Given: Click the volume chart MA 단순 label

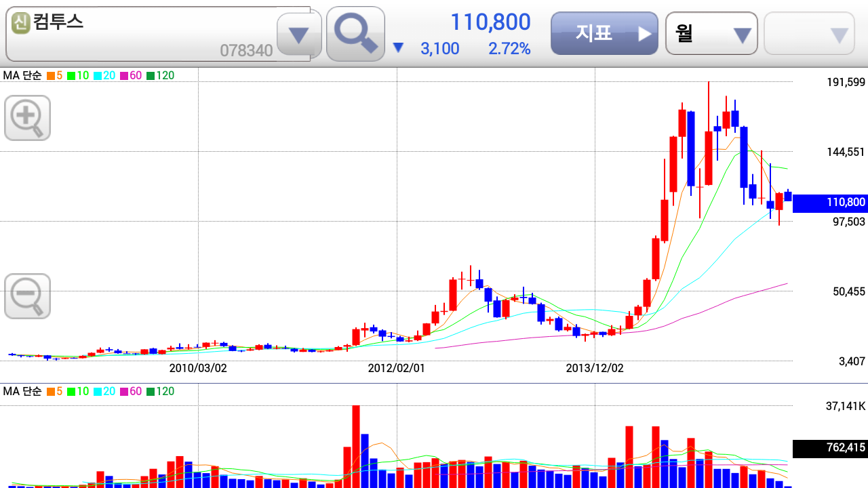Looking at the screenshot, I should click(x=22, y=392).
